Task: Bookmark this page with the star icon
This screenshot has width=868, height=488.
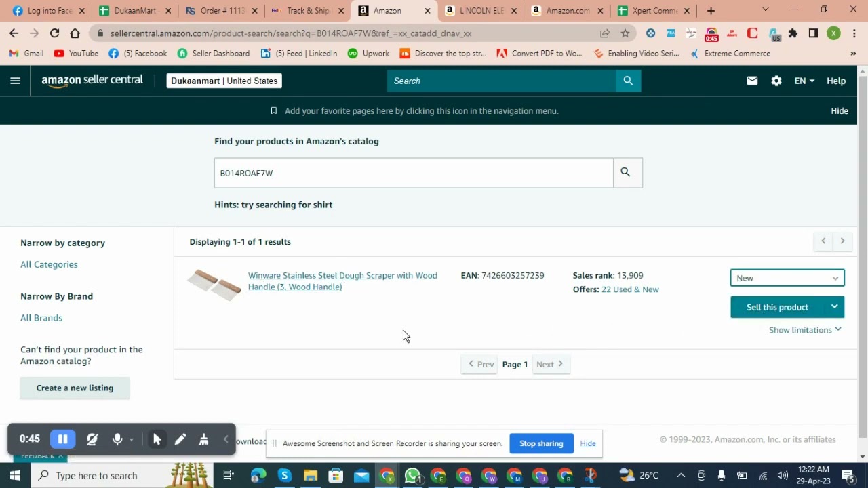Action: click(x=625, y=33)
